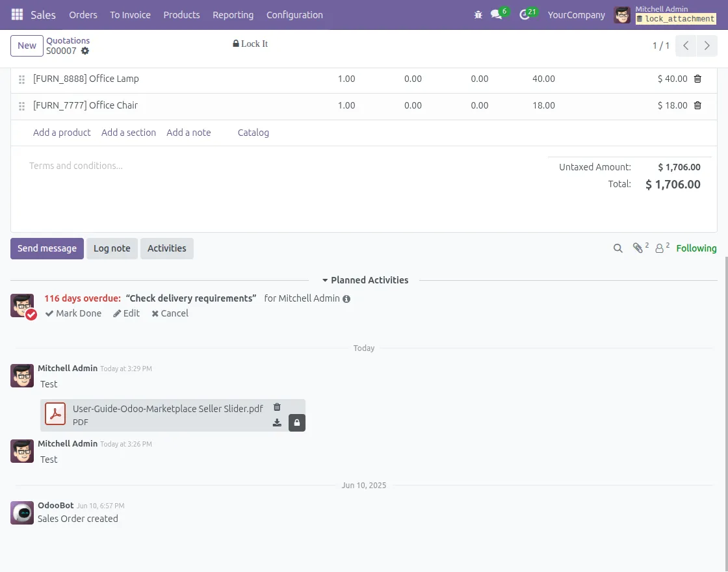Open the Configuration menu

[x=294, y=14]
